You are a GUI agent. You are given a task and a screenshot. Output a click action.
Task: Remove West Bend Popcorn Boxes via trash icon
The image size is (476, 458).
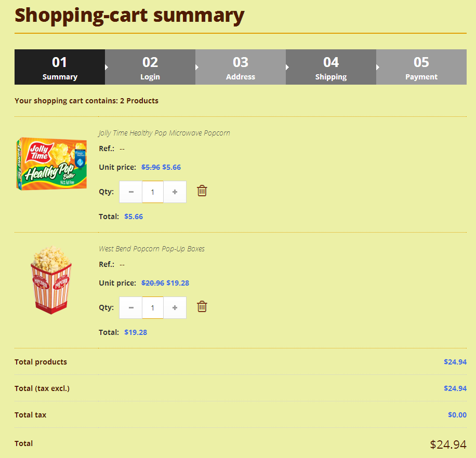(x=202, y=307)
